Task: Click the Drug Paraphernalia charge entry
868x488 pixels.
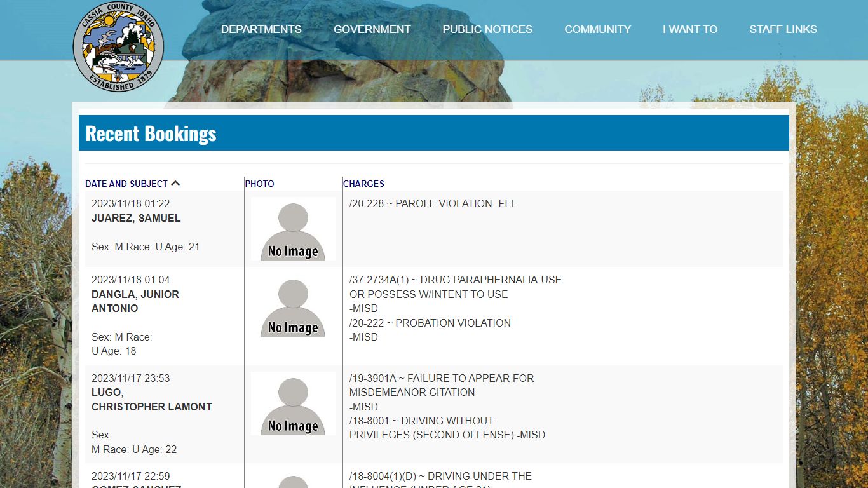Action: click(x=455, y=287)
